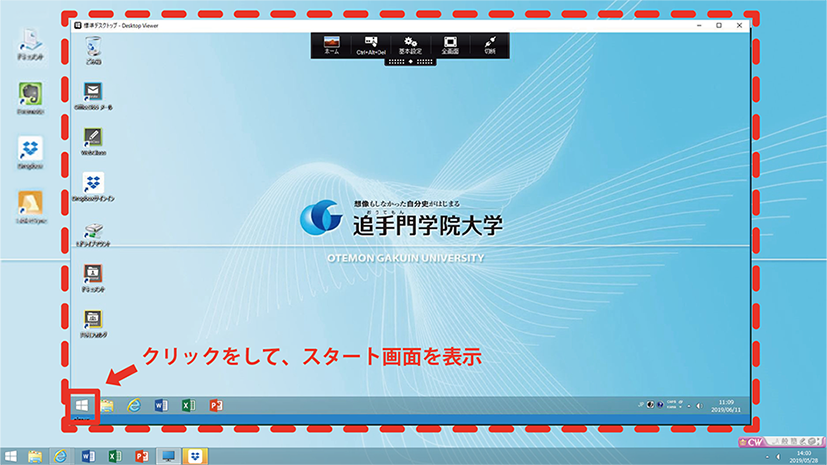Click the 切断 disconnect button

(490, 45)
